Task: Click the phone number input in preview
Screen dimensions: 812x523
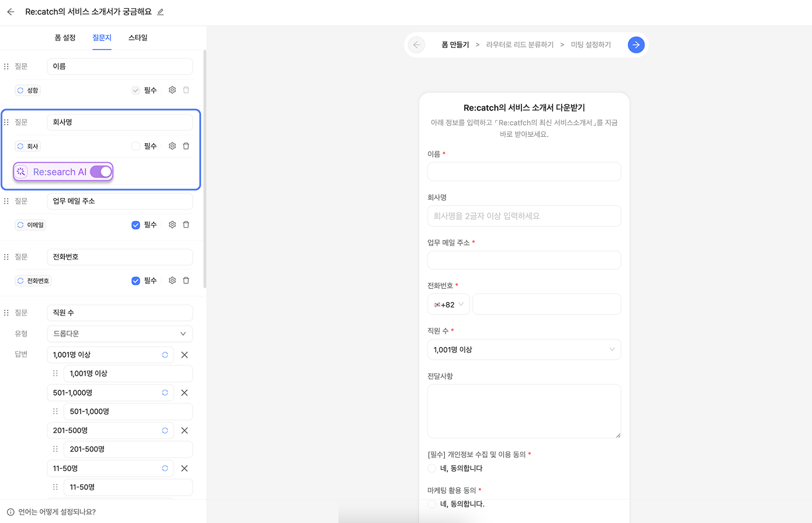Action: [547, 304]
